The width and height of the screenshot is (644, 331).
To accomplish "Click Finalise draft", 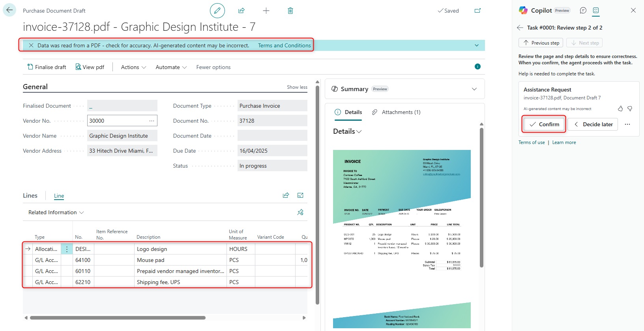I will [47, 67].
